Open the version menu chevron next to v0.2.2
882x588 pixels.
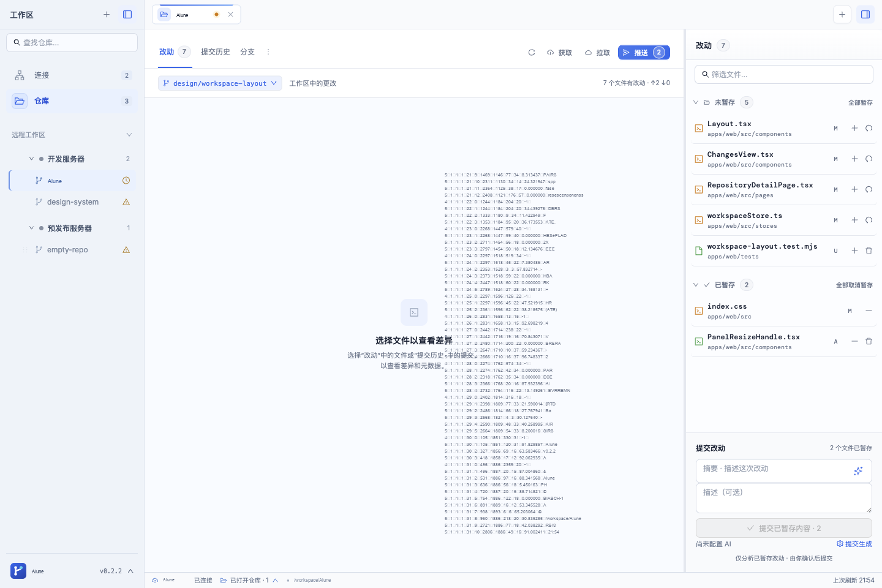coord(130,571)
